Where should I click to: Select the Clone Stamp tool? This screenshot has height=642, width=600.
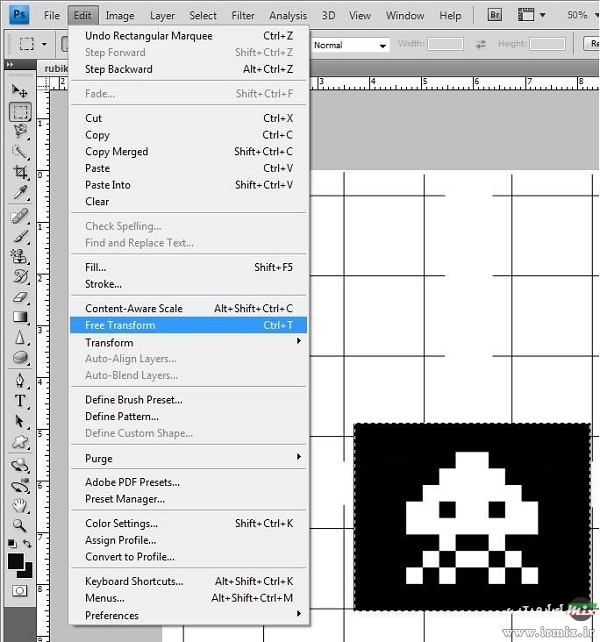[20, 257]
